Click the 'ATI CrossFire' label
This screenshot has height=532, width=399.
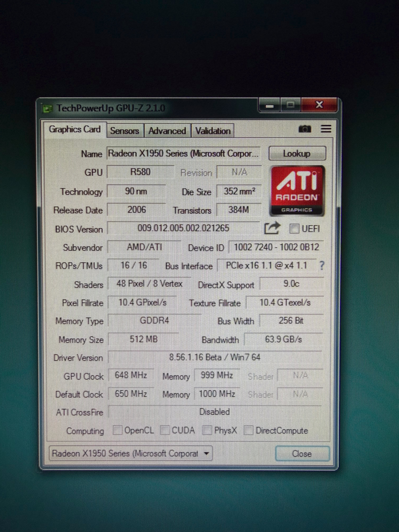point(80,412)
